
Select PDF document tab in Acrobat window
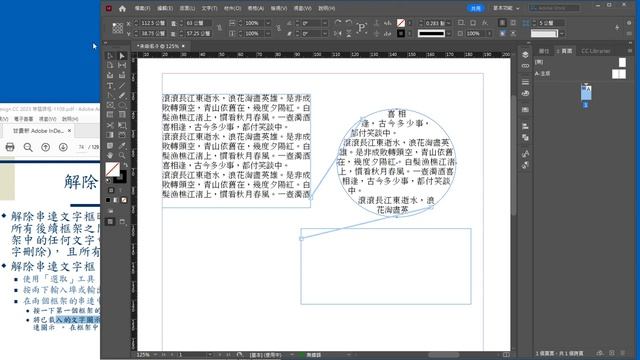[38, 131]
